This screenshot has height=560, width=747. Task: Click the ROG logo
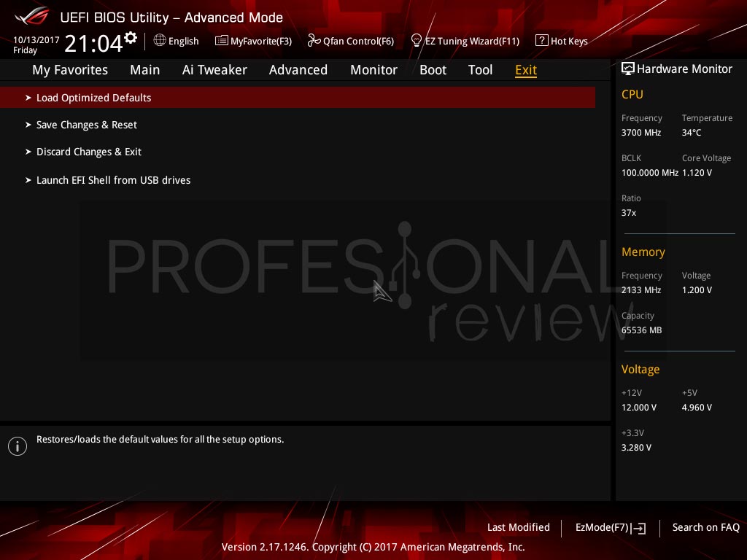tap(32, 16)
